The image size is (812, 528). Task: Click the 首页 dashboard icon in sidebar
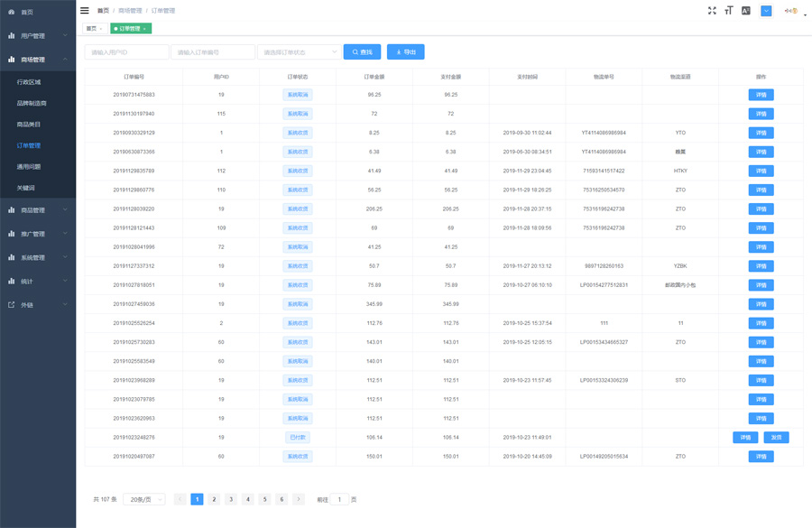12,12
